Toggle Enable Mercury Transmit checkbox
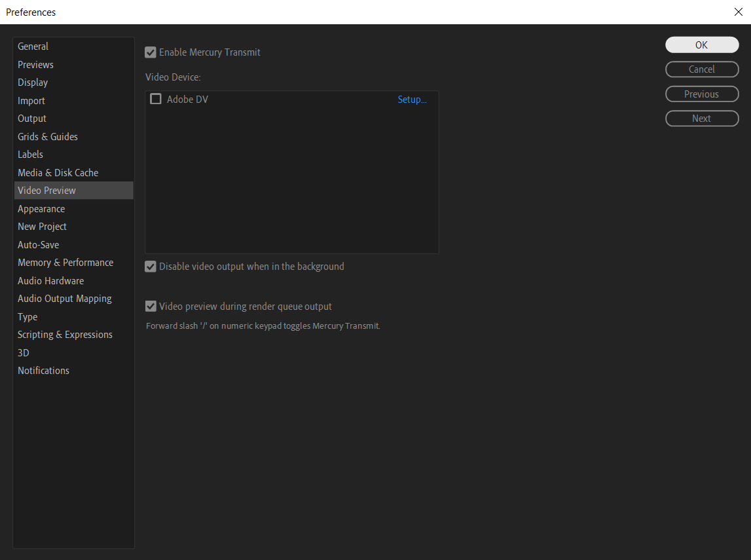 151,52
